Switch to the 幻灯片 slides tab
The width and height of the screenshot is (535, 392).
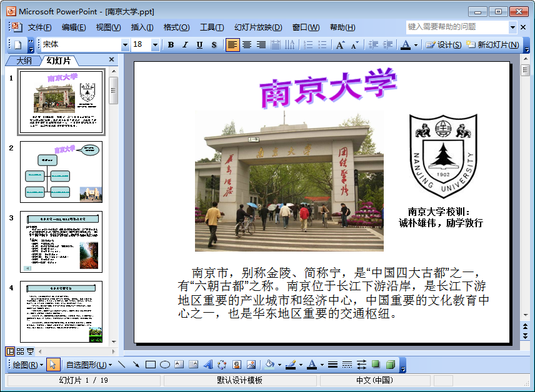(59, 61)
